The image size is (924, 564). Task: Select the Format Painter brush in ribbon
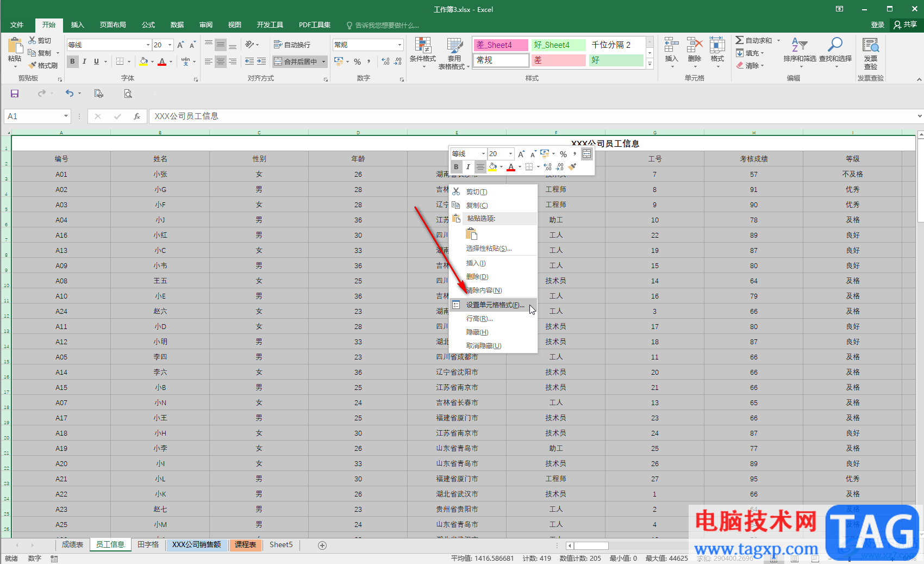(x=43, y=65)
